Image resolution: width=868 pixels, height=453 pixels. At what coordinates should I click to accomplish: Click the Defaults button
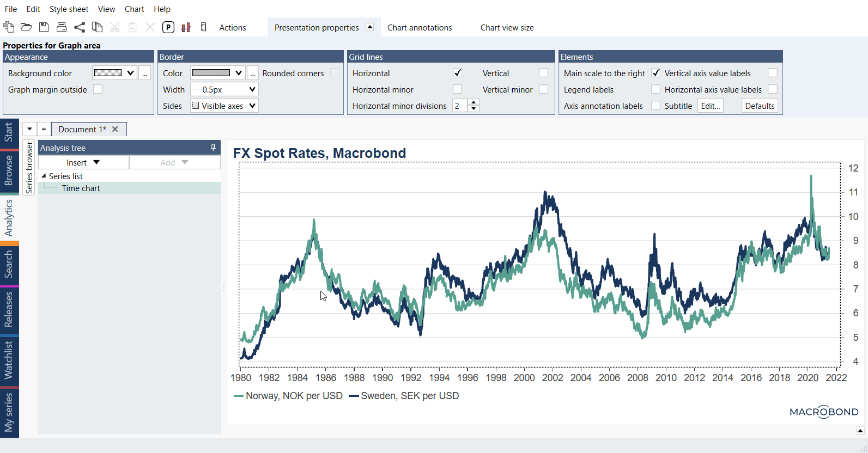click(x=760, y=106)
